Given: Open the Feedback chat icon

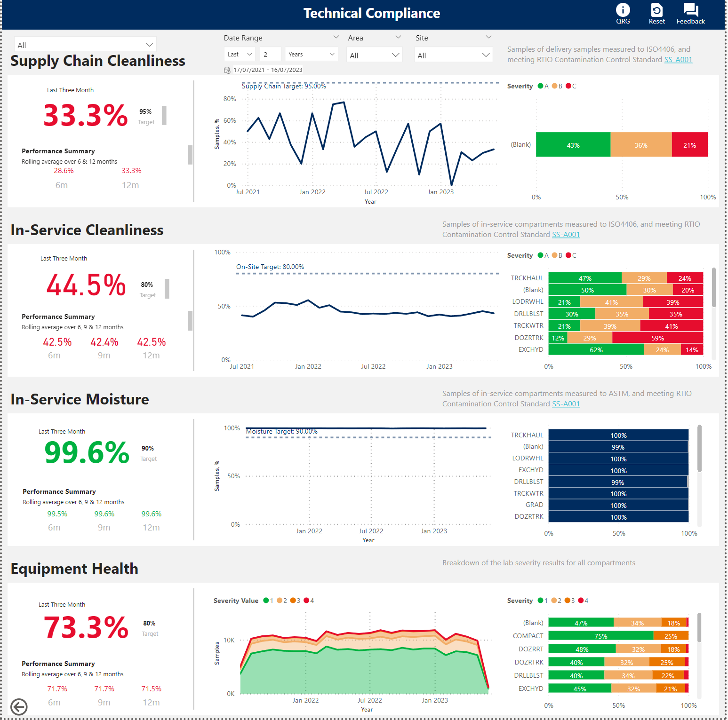Looking at the screenshot, I should pyautogui.click(x=690, y=10).
